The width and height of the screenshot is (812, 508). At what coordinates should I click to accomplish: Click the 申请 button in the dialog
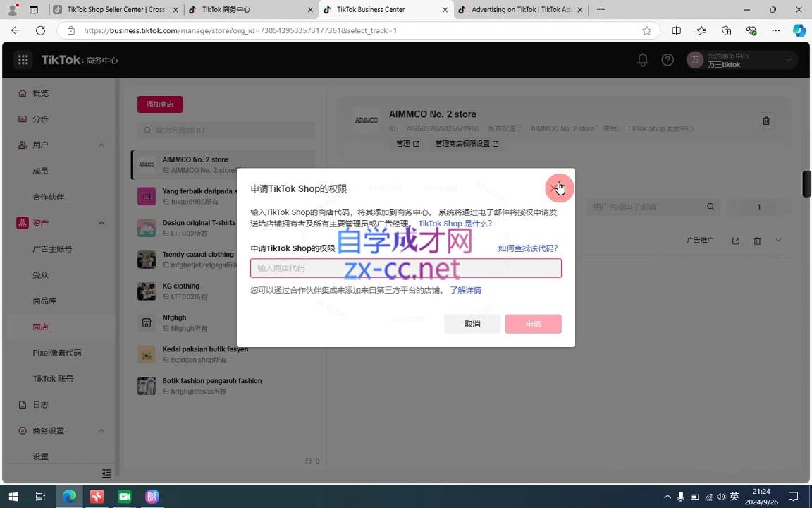pos(533,324)
